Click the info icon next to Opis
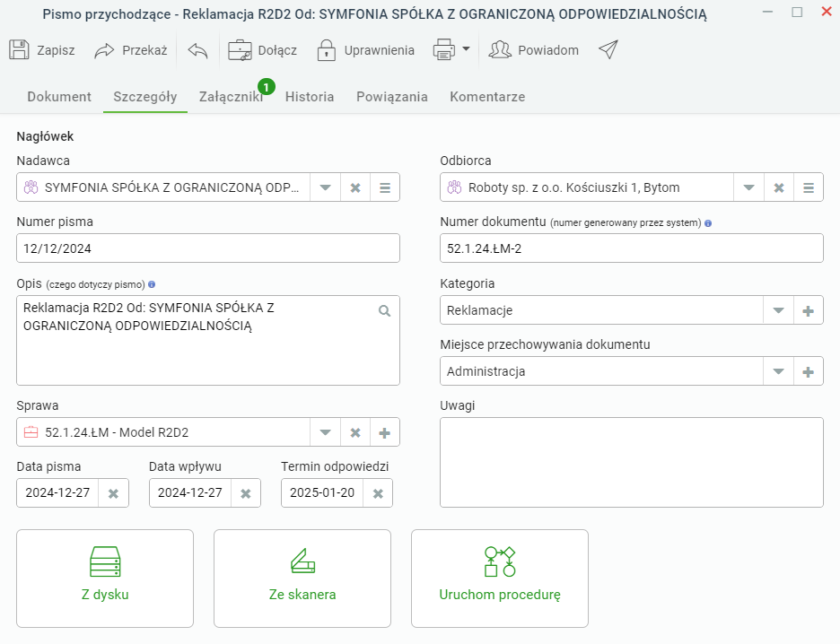 [152, 284]
